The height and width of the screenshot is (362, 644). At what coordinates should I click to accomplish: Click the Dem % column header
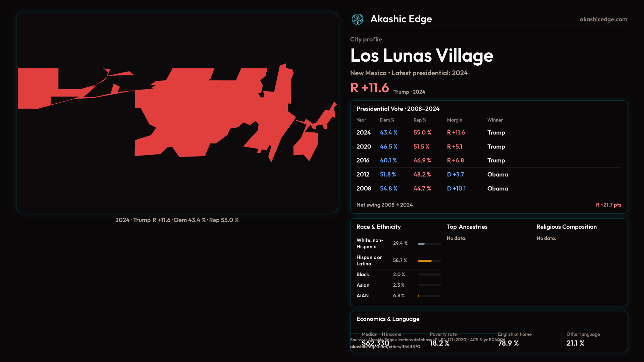tap(387, 120)
